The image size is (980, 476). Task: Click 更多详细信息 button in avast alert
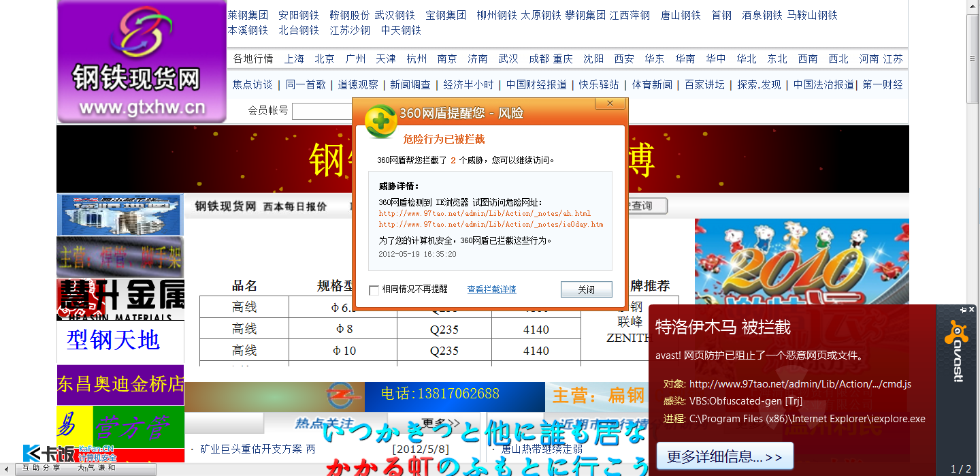coord(725,456)
